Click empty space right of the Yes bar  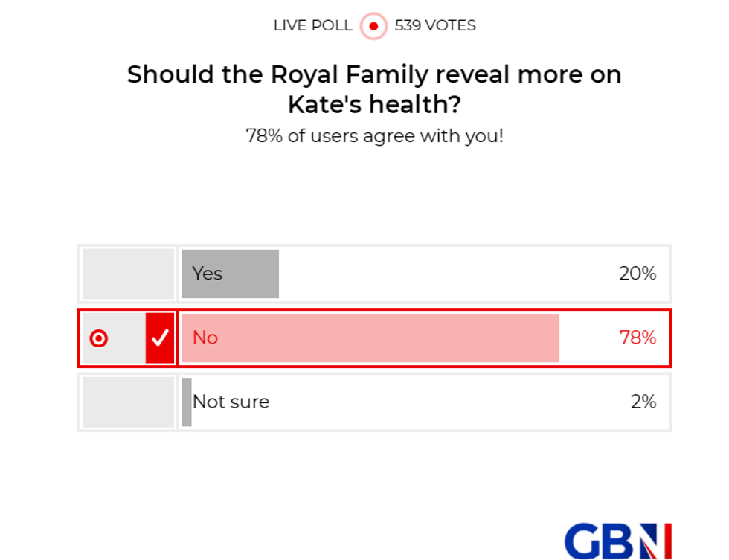pyautogui.click(x=446, y=274)
